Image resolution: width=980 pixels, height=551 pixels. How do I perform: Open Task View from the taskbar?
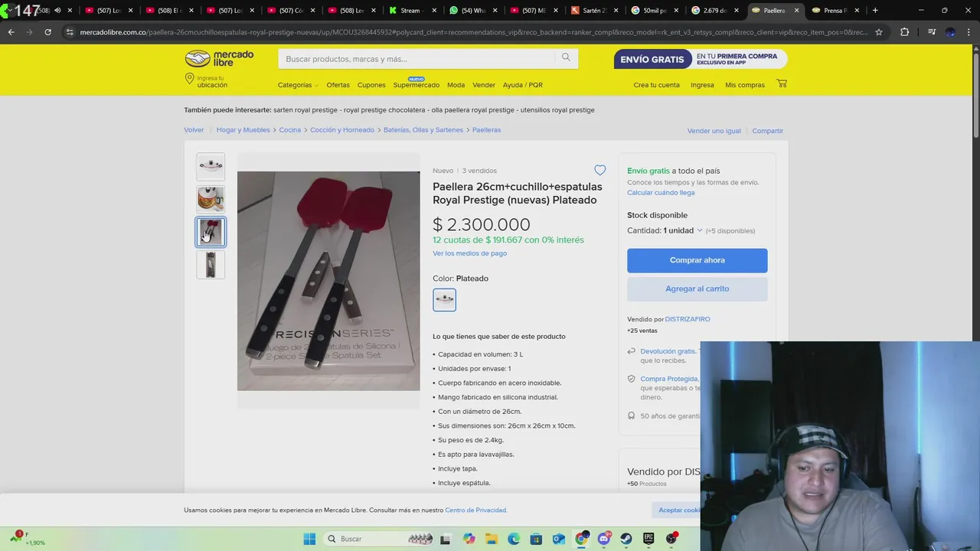pos(445,539)
